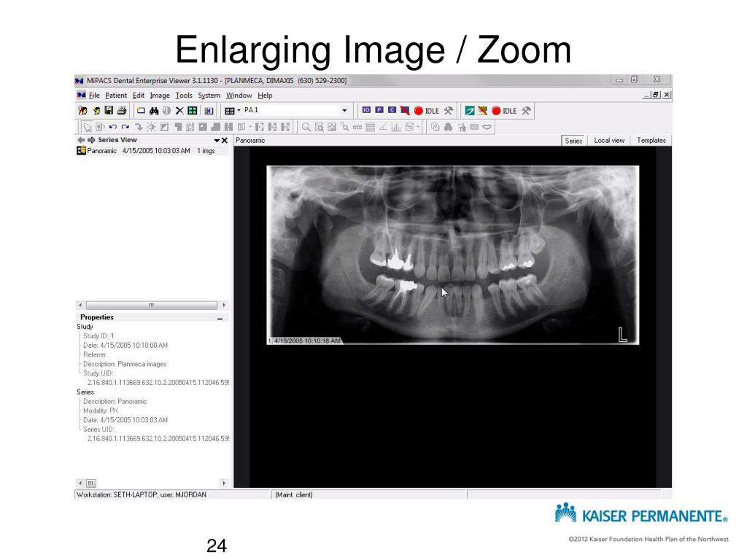Image resolution: width=747 pixels, height=560 pixels.
Task: Click 'Workstation: SETH-LAPTOP' status bar entry
Action: [x=142, y=495]
